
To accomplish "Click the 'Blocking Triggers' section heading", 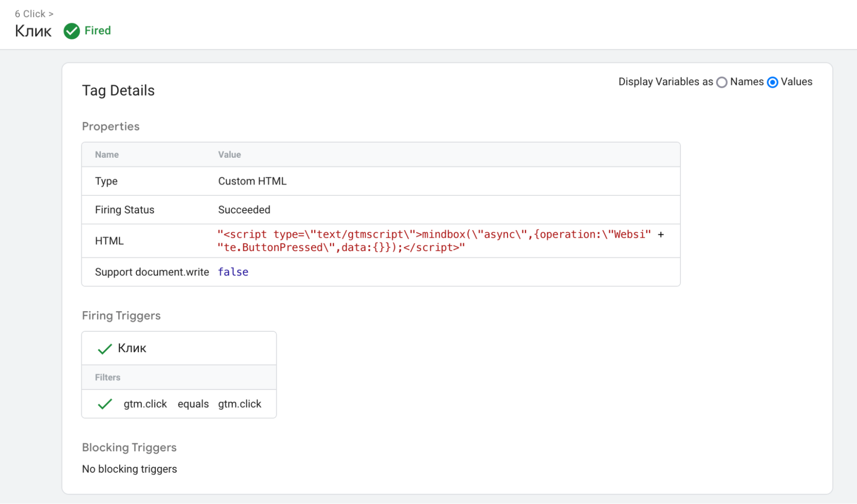I will click(x=129, y=448).
